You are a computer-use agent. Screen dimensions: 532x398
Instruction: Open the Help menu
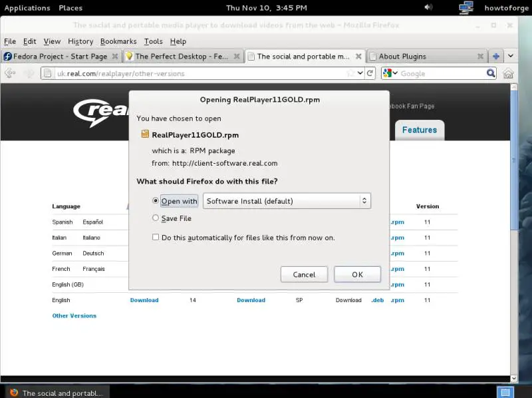(x=178, y=41)
